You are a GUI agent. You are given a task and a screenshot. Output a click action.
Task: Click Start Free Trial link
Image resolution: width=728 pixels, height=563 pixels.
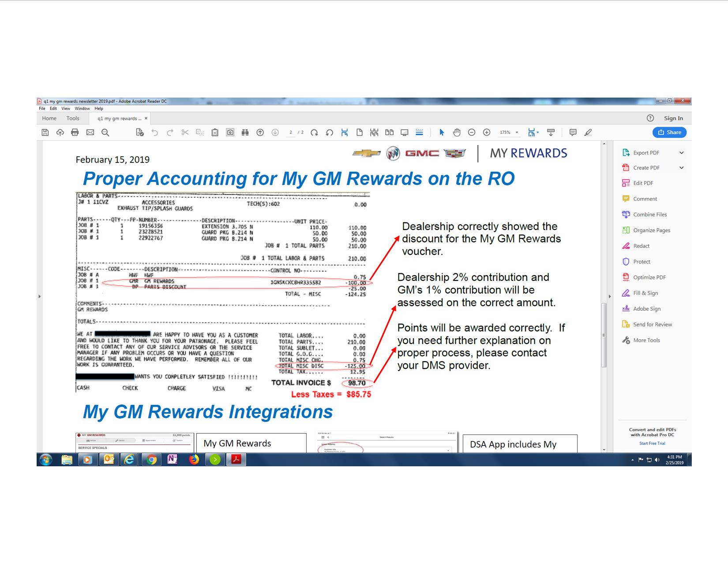pos(652,443)
